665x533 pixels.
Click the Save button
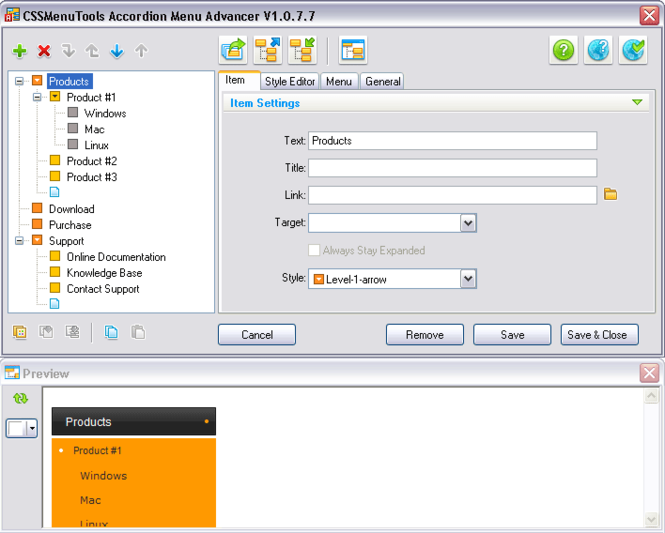coord(512,335)
